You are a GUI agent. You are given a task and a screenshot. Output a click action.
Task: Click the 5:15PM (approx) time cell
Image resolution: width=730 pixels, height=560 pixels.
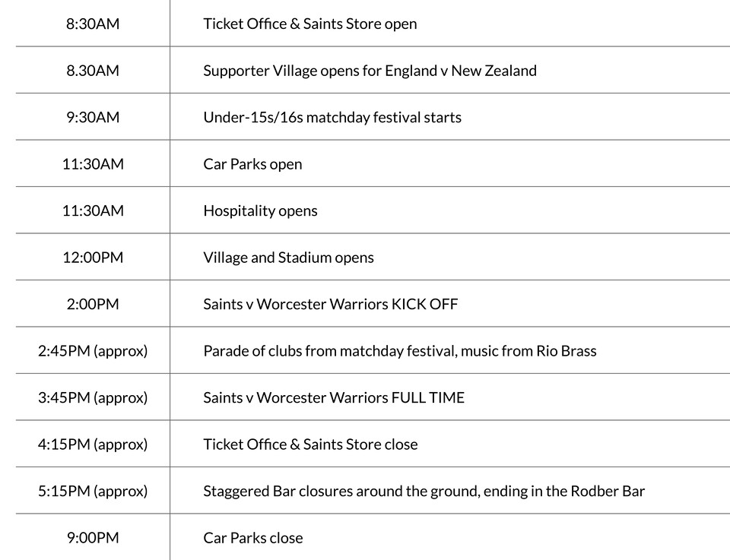[x=93, y=491]
